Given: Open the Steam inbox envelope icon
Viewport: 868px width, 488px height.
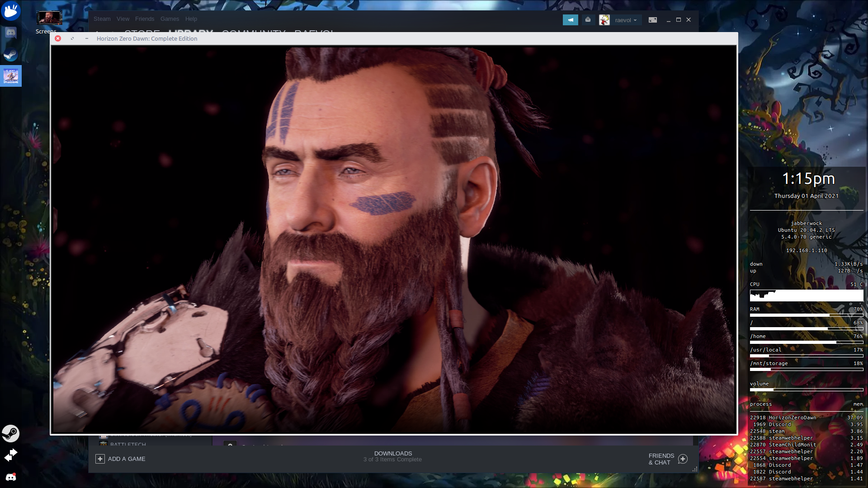Looking at the screenshot, I should (588, 20).
